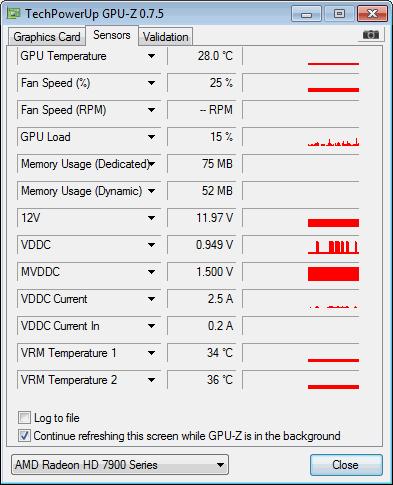
Task: Click the 28.0 °C temperature value field
Action: (x=202, y=56)
